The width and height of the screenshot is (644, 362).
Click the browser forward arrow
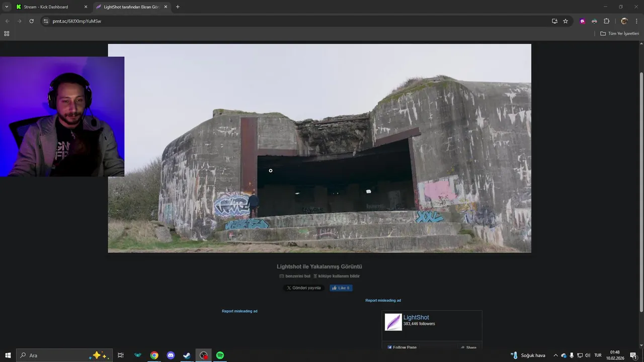[x=19, y=21]
